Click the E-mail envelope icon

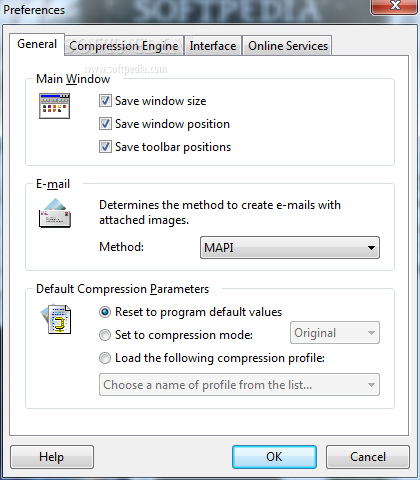[x=55, y=213]
